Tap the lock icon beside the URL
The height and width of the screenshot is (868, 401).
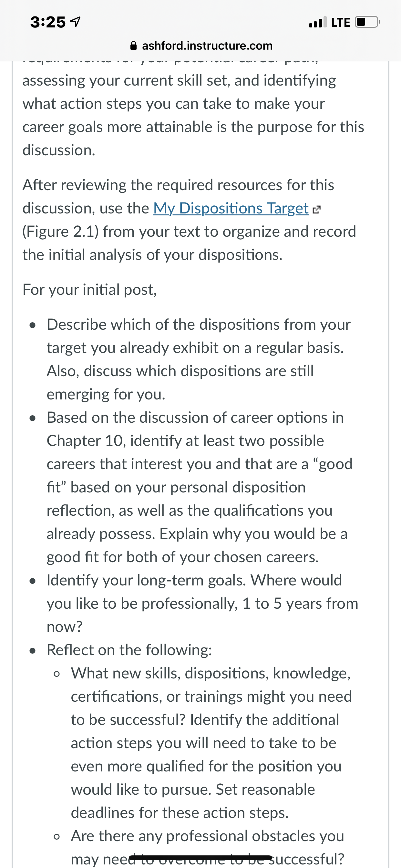(133, 46)
